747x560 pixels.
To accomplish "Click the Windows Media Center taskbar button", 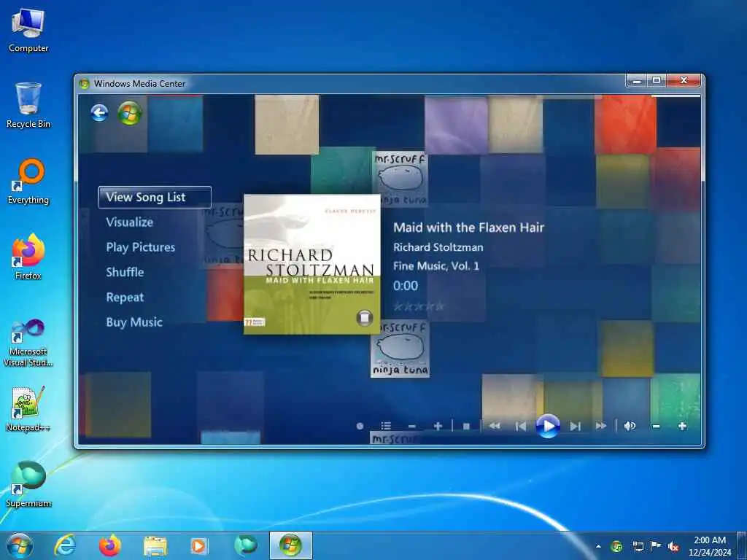I will pos(290,545).
